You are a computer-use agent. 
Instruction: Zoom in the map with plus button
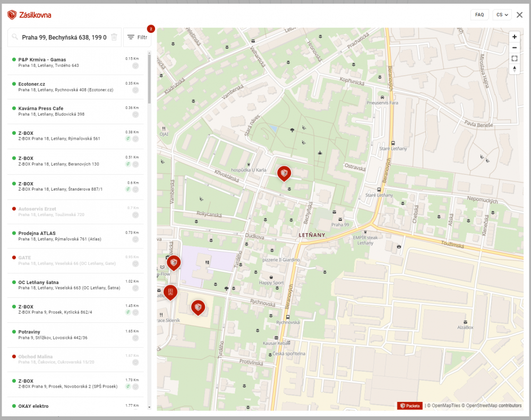[x=515, y=37]
